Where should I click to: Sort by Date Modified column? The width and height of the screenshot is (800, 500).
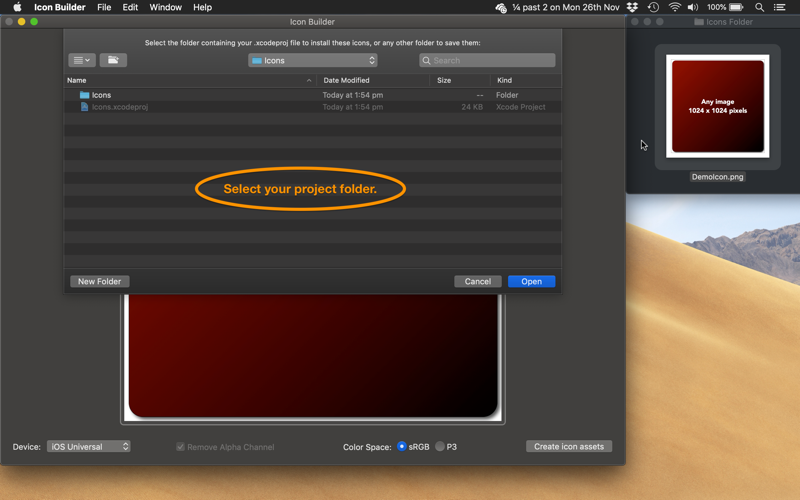(x=346, y=80)
